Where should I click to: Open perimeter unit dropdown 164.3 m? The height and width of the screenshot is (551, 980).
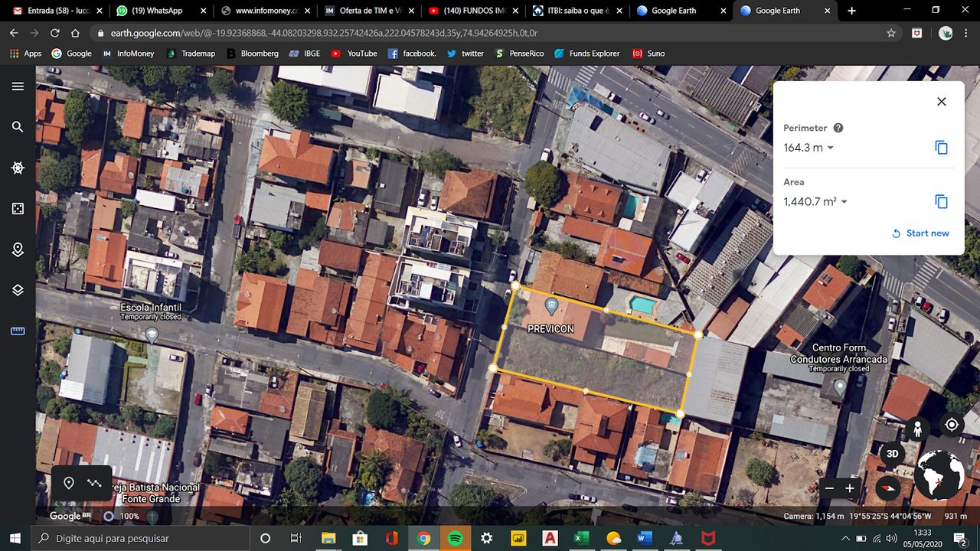coord(808,148)
